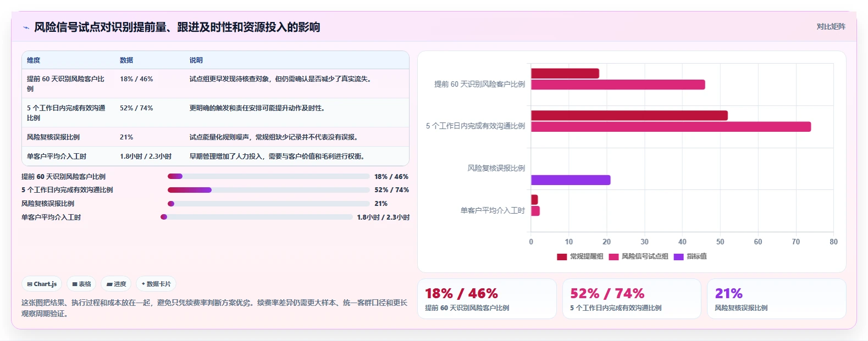Viewport: 868px width, 341px height.
Task: Toggle the 指标值 legend swatch
Action: pos(678,256)
